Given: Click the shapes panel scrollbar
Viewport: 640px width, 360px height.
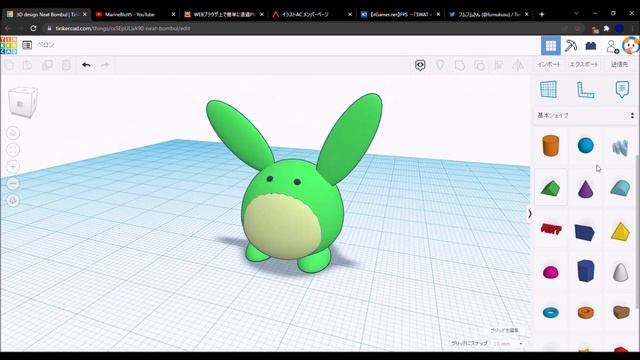Looking at the screenshot, I should pyautogui.click(x=637, y=232).
